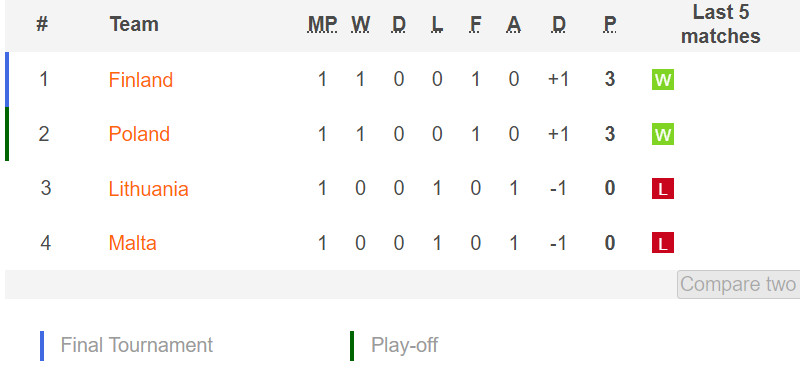The image size is (800, 373).
Task: Click the MP column header
Action: [x=322, y=24]
